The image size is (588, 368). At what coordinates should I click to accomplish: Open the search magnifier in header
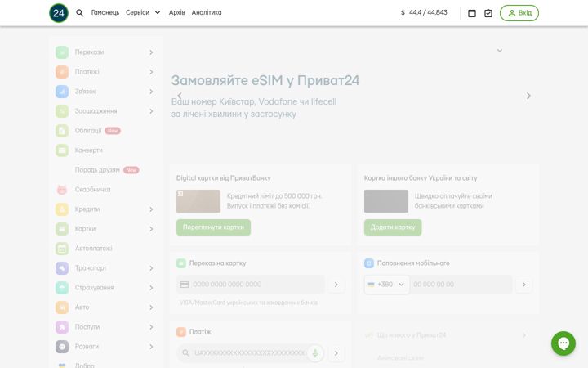79,13
